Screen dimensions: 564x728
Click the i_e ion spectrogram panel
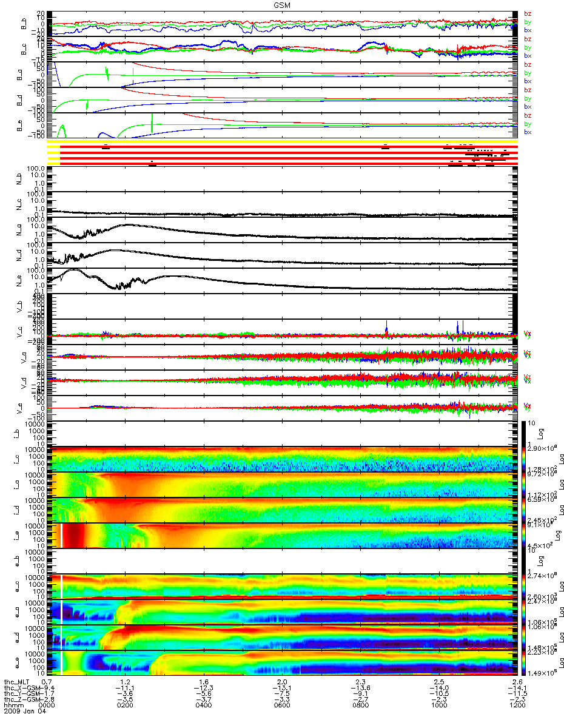(x=282, y=536)
